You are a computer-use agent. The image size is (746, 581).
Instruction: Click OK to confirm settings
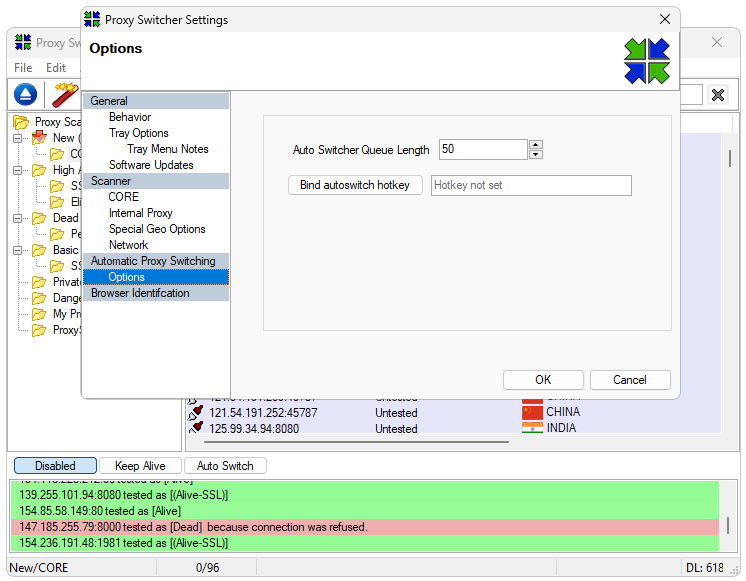[543, 380]
